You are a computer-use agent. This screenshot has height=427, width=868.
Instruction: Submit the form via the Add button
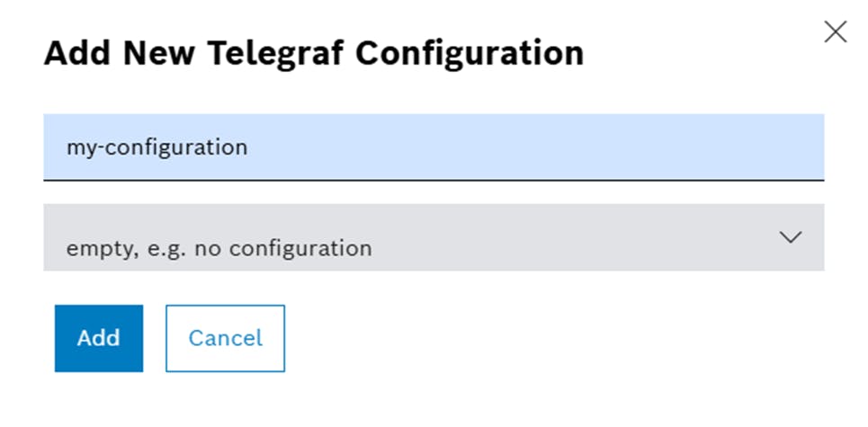pyautogui.click(x=99, y=338)
